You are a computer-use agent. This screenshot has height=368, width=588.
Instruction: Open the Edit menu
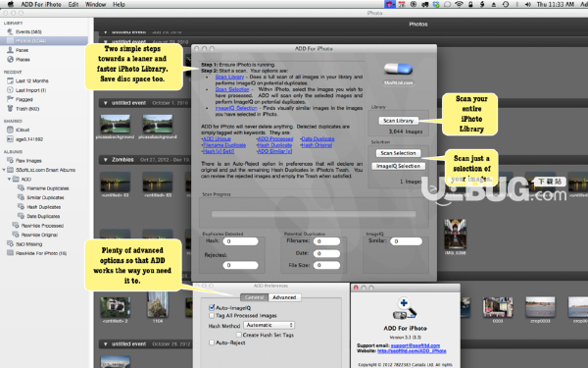tap(73, 4)
